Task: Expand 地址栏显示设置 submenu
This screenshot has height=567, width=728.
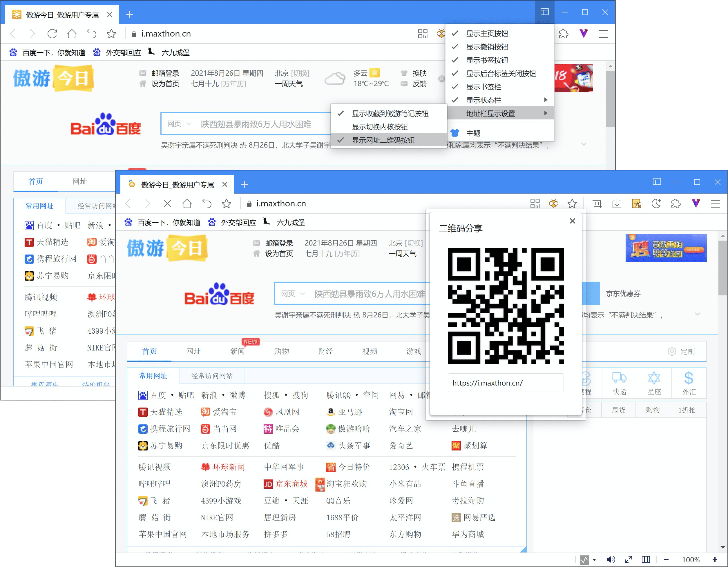Action: pos(499,114)
